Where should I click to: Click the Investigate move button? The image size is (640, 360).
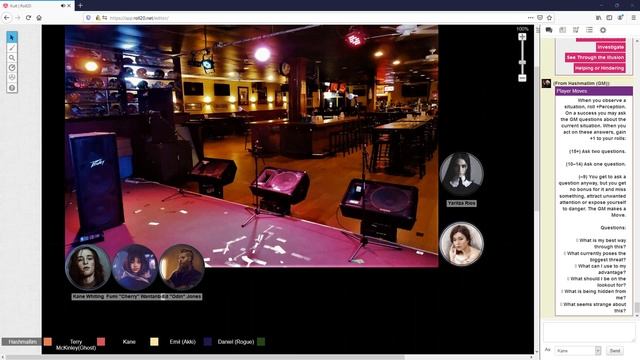point(611,47)
